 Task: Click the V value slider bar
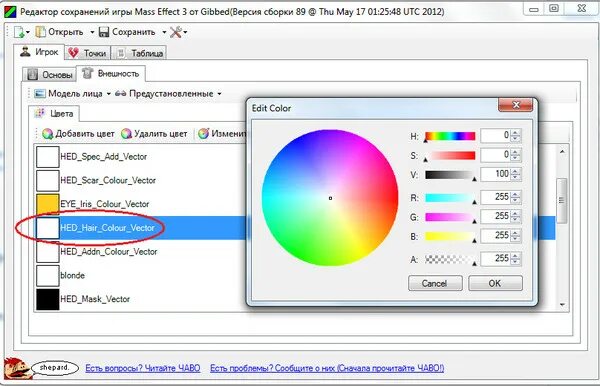coord(450,175)
